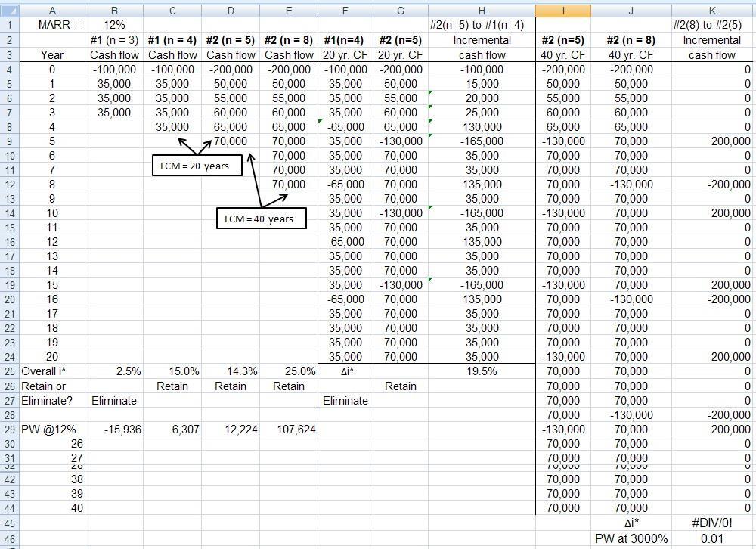The width and height of the screenshot is (756, 549).
Task: Click the Select All corner button
Action: click(x=10, y=11)
